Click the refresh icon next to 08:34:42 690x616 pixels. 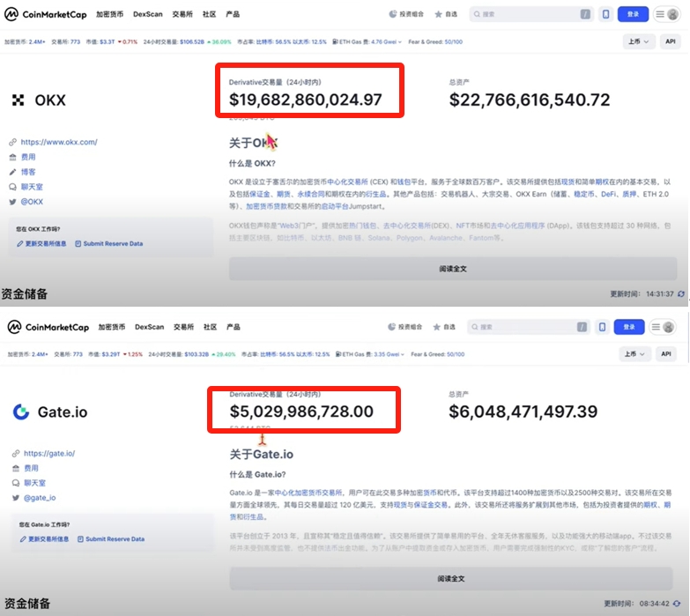[677, 604]
